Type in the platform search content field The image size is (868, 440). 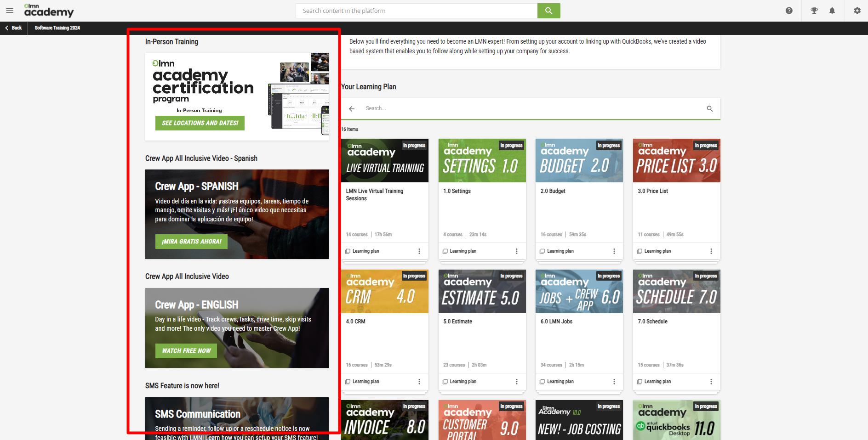416,11
